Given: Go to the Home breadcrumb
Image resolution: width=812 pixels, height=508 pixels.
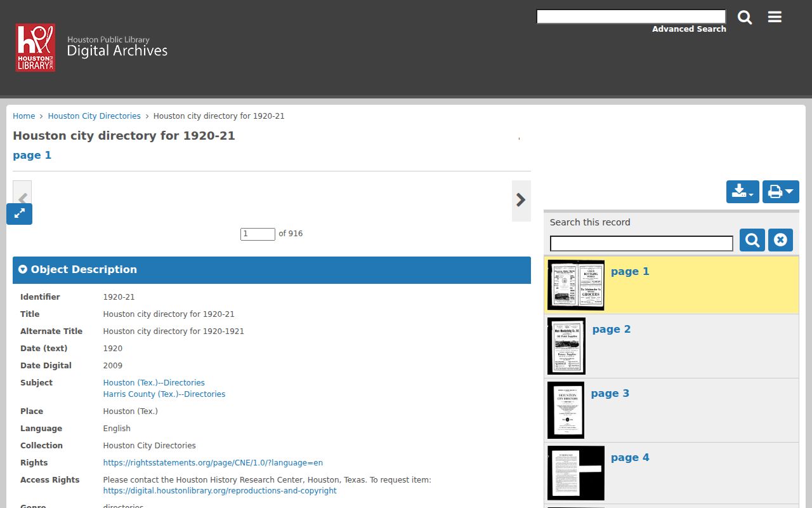Looking at the screenshot, I should tap(24, 116).
